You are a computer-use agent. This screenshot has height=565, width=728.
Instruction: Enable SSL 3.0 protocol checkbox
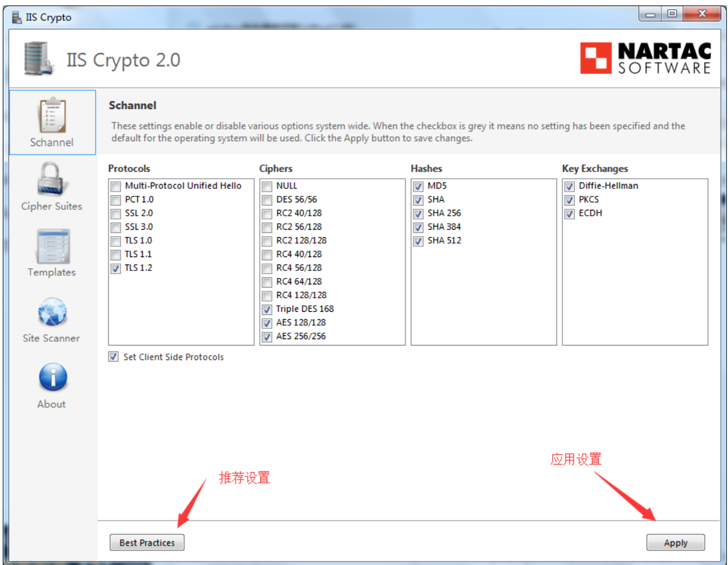[115, 228]
